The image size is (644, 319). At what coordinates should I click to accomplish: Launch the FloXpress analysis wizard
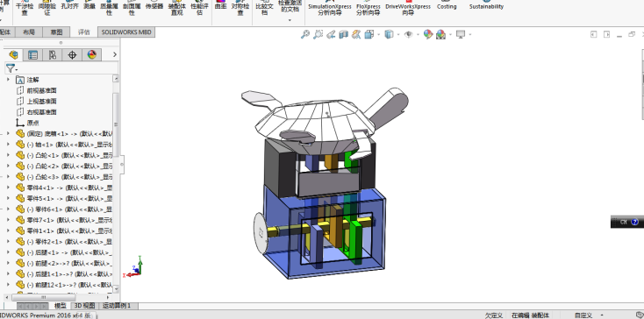[368, 9]
